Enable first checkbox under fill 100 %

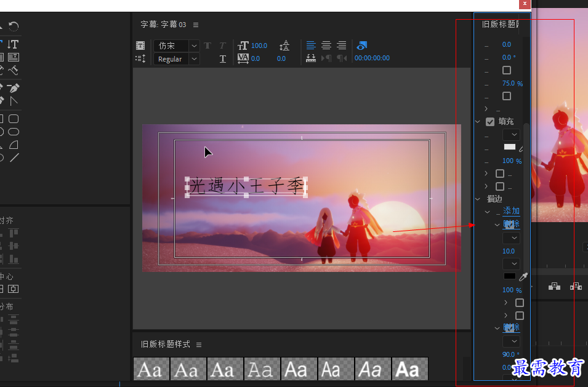pyautogui.click(x=500, y=174)
